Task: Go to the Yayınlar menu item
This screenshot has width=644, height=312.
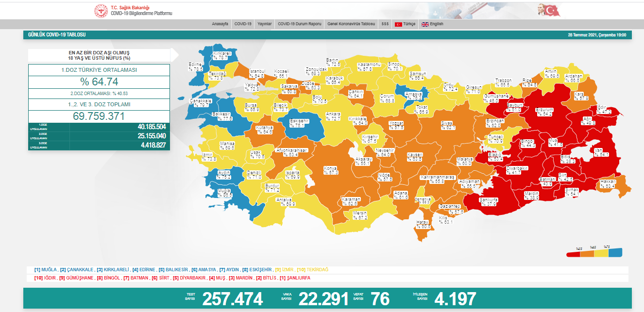Action: 264,24
